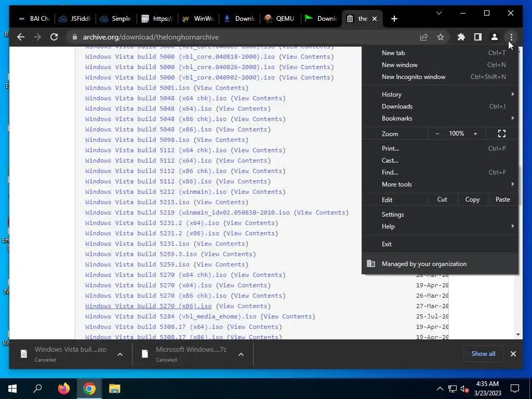
Task: Switch to the tab with the green flag icon
Action: click(x=321, y=19)
